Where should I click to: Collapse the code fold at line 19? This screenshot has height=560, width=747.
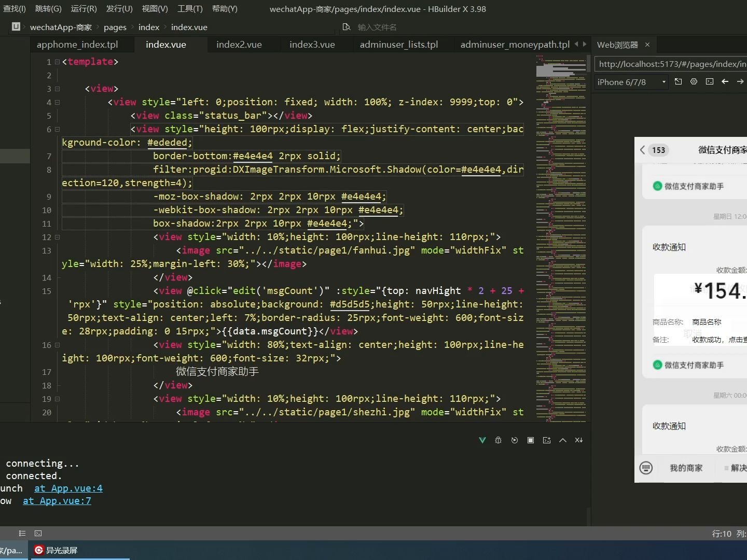58,399
